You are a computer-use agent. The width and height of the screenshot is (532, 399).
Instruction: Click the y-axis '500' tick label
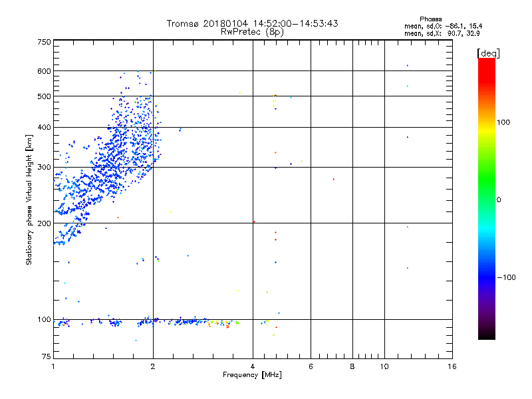tap(44, 96)
